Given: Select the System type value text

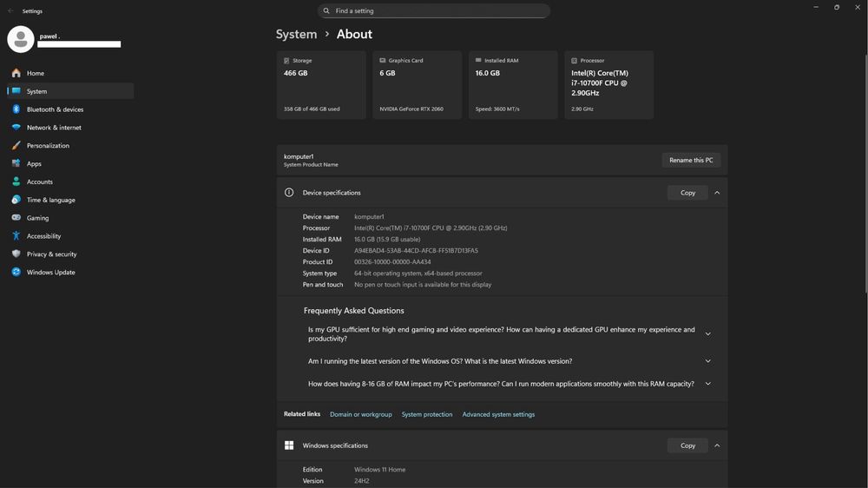Looking at the screenshot, I should (x=418, y=273).
